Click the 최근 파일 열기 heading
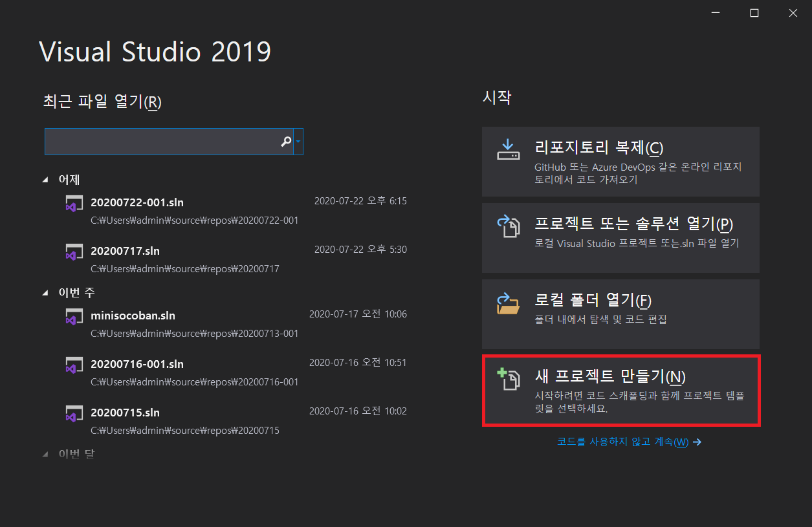This screenshot has width=812, height=527. [102, 102]
